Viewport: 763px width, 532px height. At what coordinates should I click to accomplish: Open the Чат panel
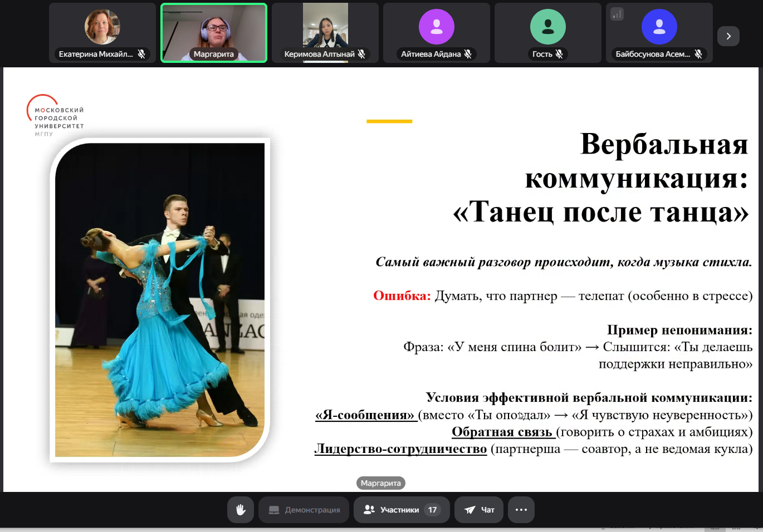pyautogui.click(x=479, y=510)
